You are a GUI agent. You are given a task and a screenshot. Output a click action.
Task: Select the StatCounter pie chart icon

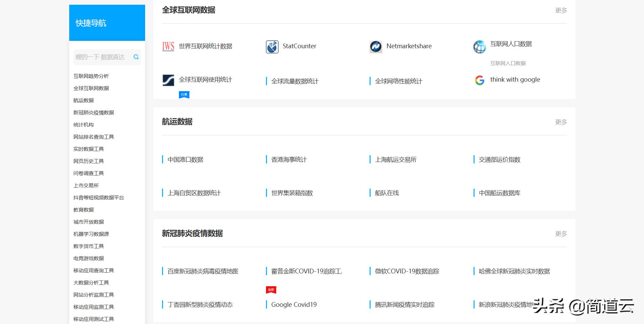272,47
